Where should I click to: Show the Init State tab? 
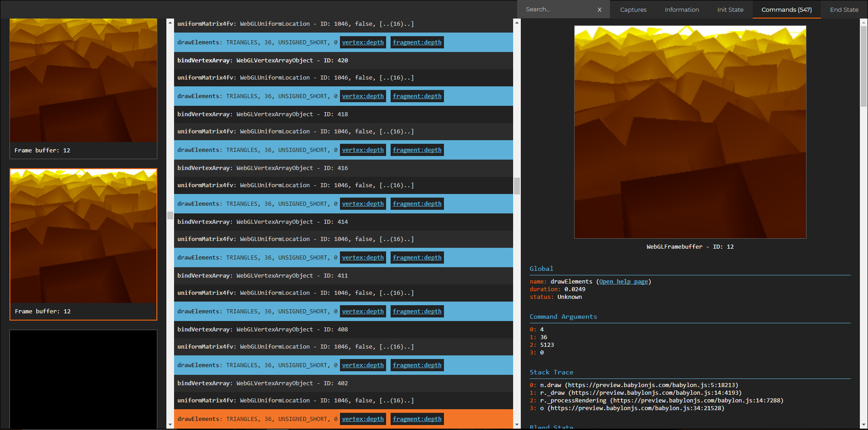[730, 9]
